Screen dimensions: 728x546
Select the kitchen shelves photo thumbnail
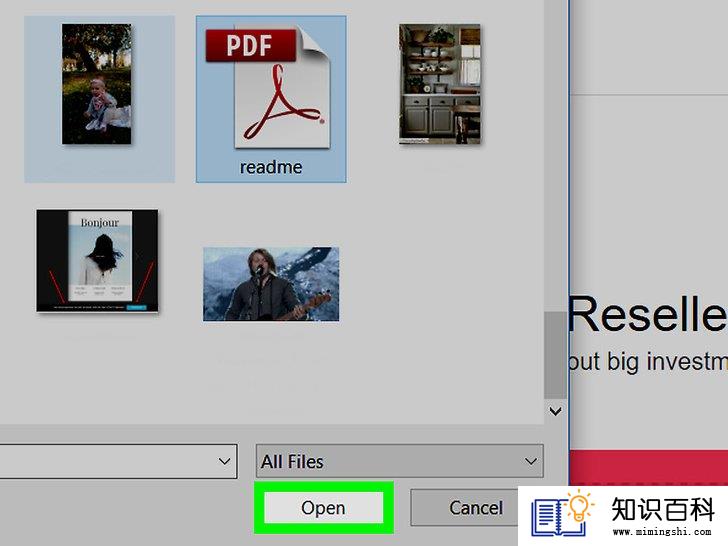pyautogui.click(x=440, y=84)
